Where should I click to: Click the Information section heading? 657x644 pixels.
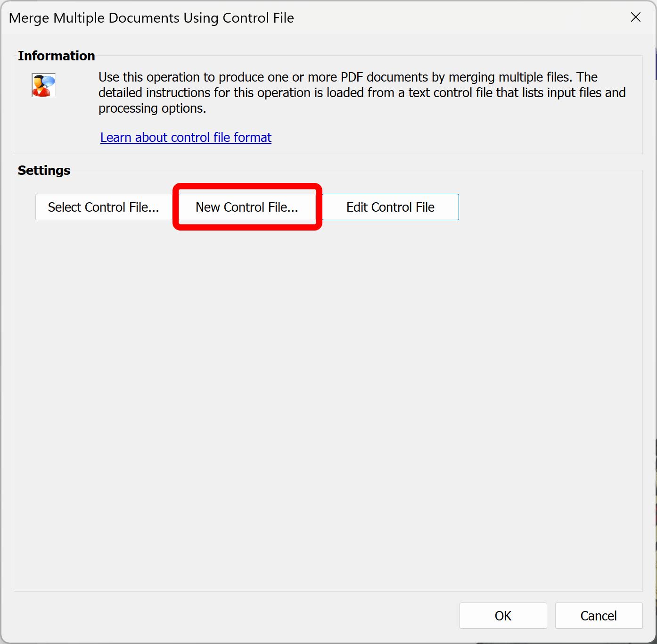(x=57, y=56)
